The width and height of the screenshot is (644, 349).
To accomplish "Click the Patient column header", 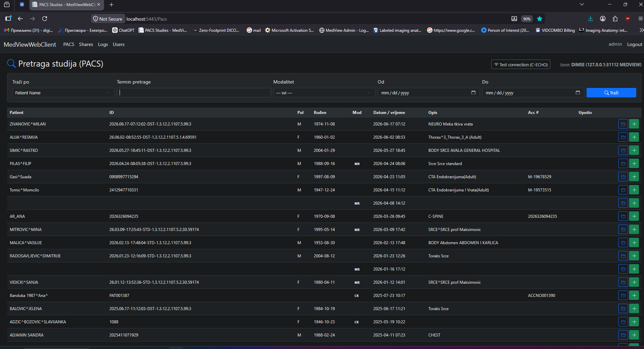I will [17, 113].
